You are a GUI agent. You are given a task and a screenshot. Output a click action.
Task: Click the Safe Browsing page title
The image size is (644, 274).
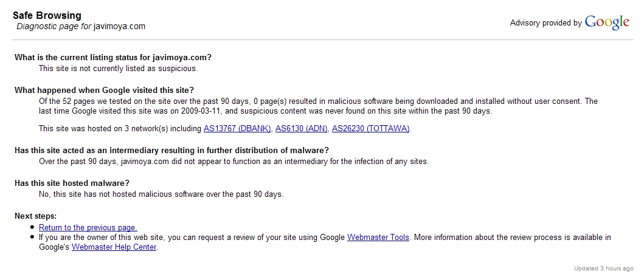click(x=47, y=16)
